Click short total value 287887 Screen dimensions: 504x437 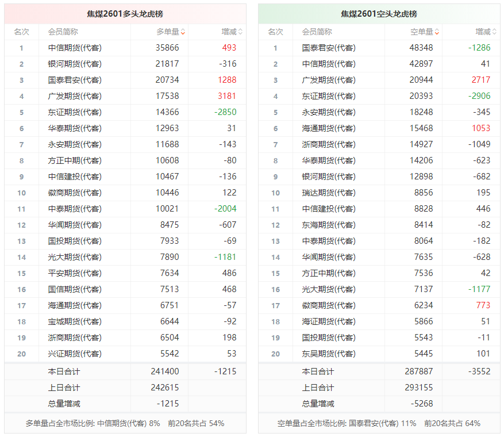pyautogui.click(x=419, y=371)
